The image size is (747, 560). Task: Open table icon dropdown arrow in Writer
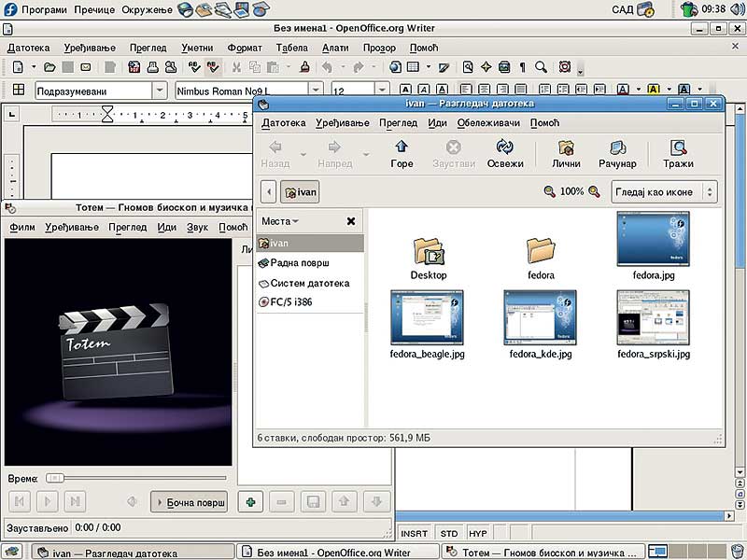pyautogui.click(x=429, y=67)
